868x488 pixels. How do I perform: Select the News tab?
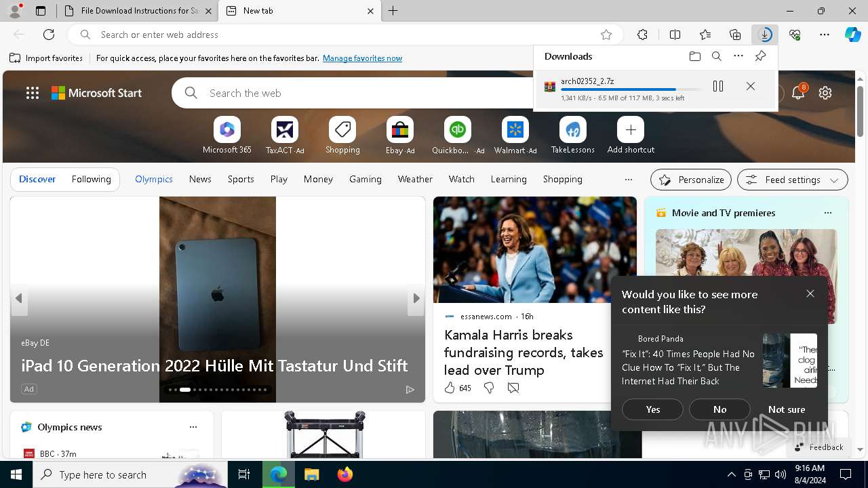[200, 179]
